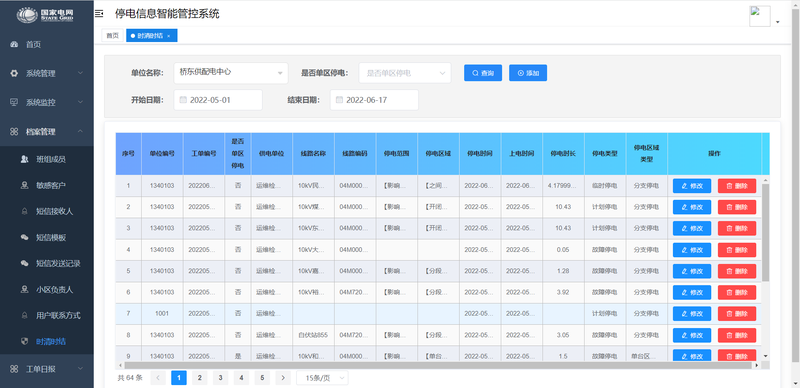This screenshot has height=388, width=800.
Task: Go to pagination page 4
Action: point(241,378)
